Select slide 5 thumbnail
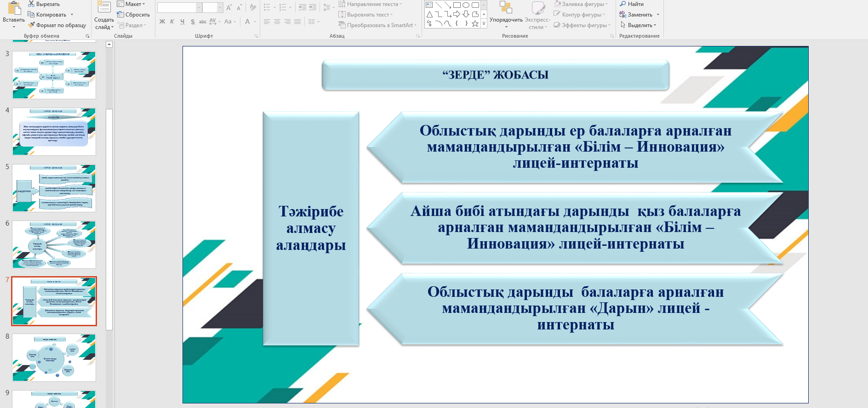The width and height of the screenshot is (868, 408). coord(54,188)
